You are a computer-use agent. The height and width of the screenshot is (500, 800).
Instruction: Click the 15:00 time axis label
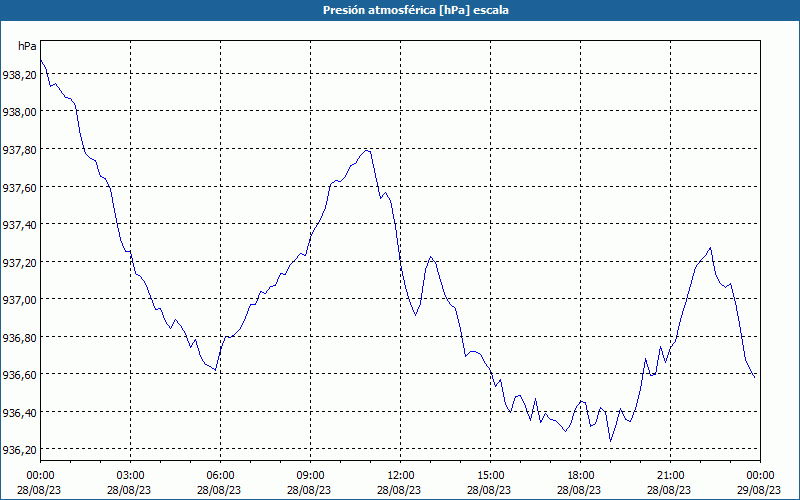tap(490, 476)
